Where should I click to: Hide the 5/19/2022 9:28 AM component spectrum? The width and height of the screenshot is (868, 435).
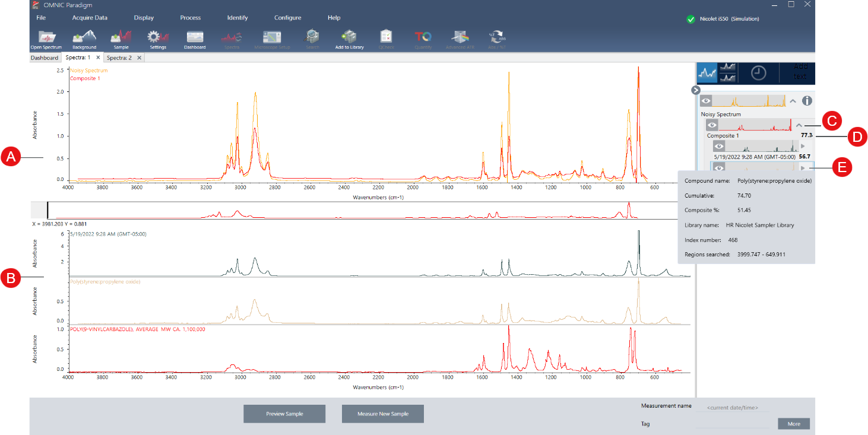(x=718, y=146)
